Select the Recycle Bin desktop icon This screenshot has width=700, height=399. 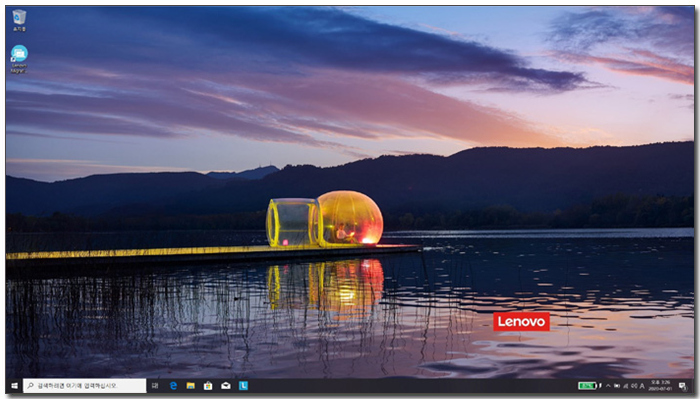(19, 21)
